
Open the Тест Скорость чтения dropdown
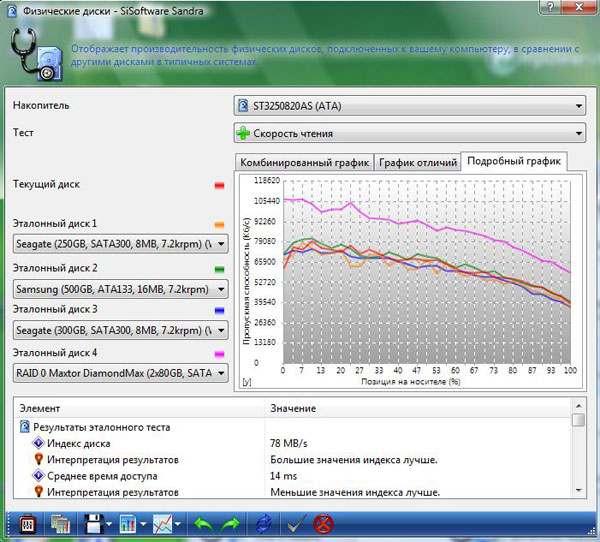pos(410,133)
